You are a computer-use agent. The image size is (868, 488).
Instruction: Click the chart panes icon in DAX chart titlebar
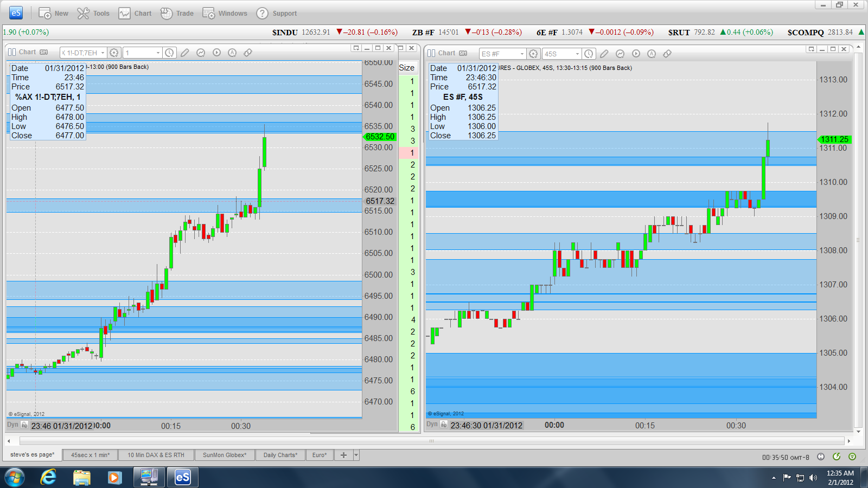point(12,52)
